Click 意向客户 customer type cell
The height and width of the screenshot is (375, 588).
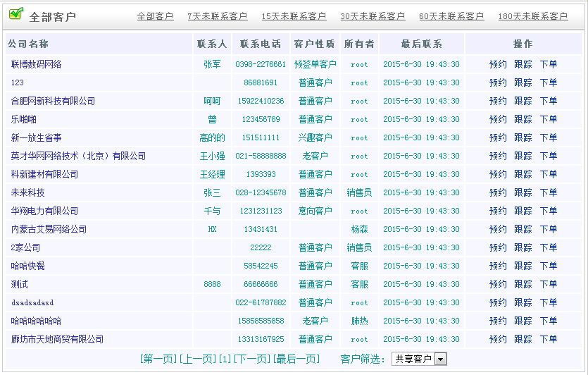[x=315, y=211]
